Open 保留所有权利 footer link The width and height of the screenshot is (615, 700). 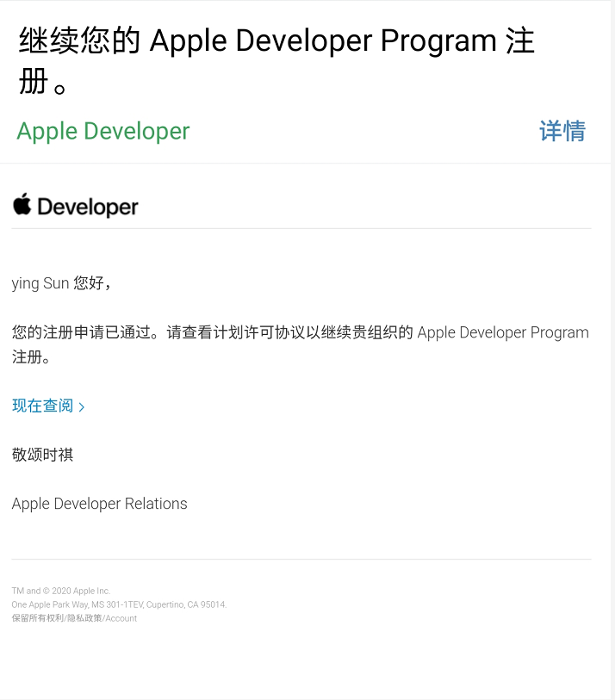pos(38,618)
